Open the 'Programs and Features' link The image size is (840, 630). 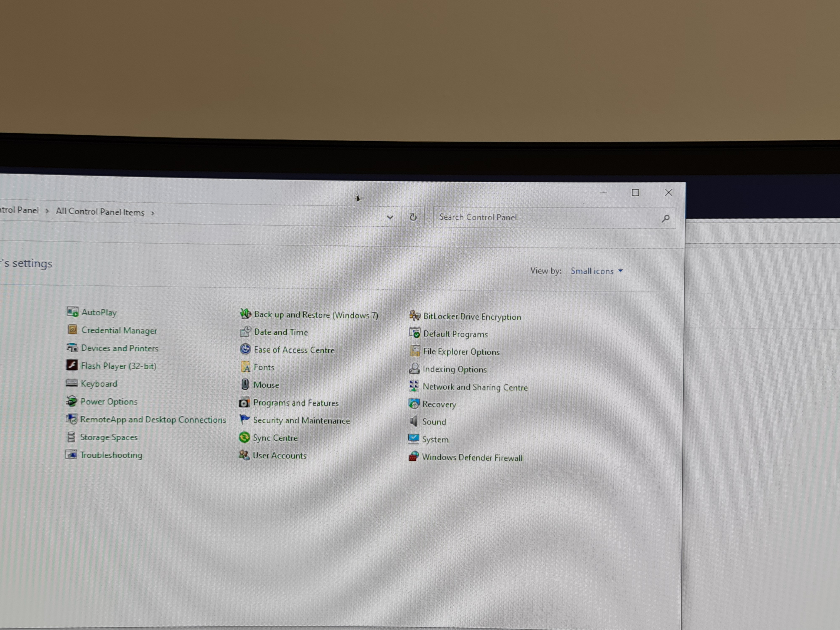296,403
